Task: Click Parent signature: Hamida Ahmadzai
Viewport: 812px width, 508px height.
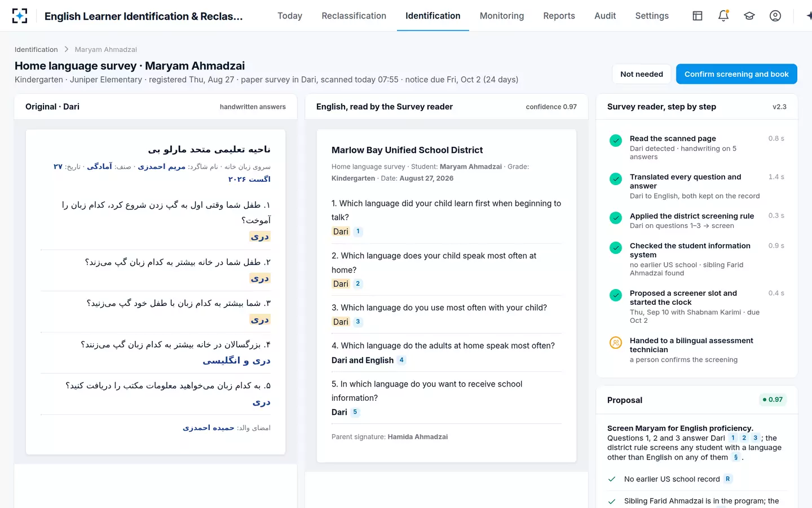Action: click(x=390, y=437)
